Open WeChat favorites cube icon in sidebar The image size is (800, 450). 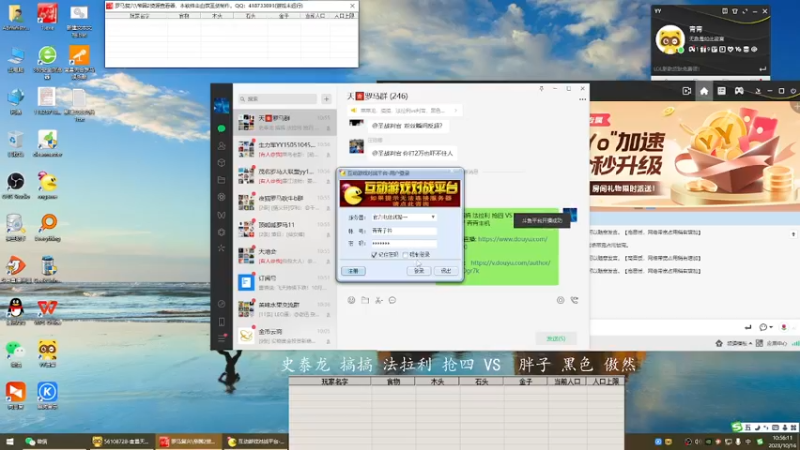tap(221, 163)
